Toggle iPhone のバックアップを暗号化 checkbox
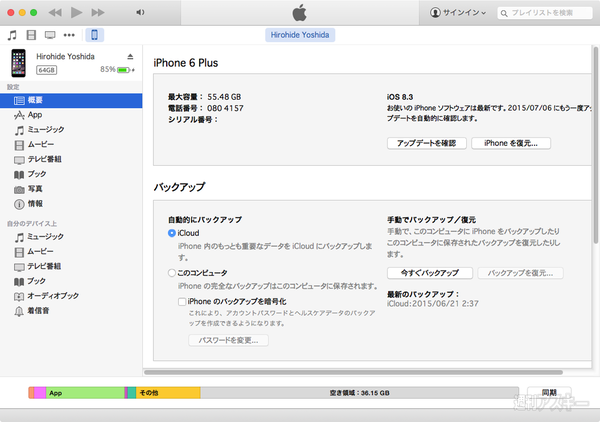This screenshot has height=422, width=600. 182,302
